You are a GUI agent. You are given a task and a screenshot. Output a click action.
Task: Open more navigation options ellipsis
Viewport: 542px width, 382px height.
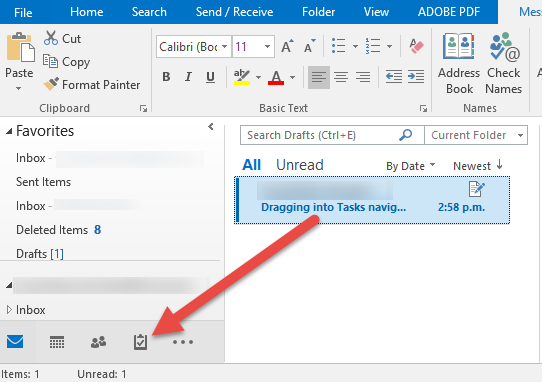click(183, 342)
